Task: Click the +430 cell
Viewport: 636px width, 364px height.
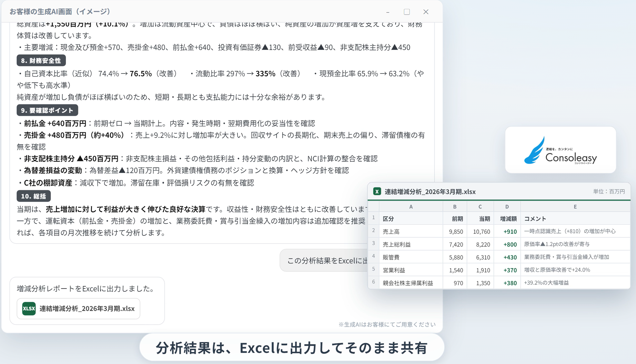Action: point(507,257)
